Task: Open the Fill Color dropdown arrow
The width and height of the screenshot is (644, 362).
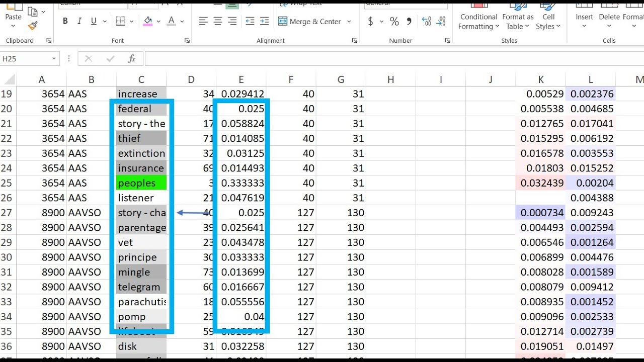Action: click(158, 22)
